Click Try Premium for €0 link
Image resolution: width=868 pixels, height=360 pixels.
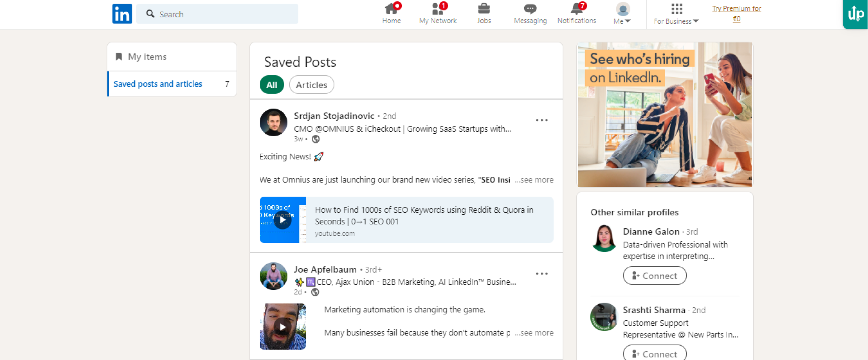(736, 14)
